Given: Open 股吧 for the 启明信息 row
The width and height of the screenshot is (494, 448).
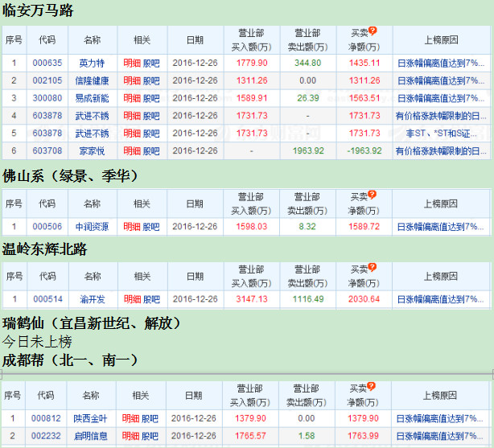Looking at the screenshot, I should click(150, 437).
